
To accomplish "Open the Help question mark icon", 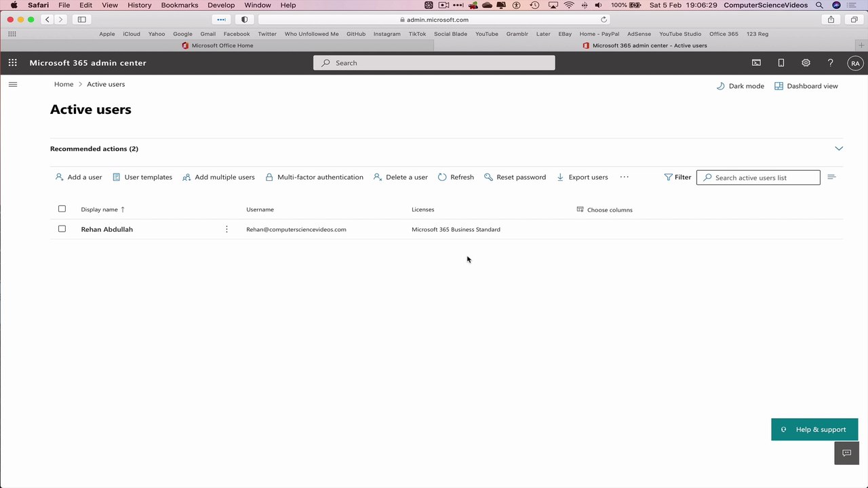I will pyautogui.click(x=830, y=63).
